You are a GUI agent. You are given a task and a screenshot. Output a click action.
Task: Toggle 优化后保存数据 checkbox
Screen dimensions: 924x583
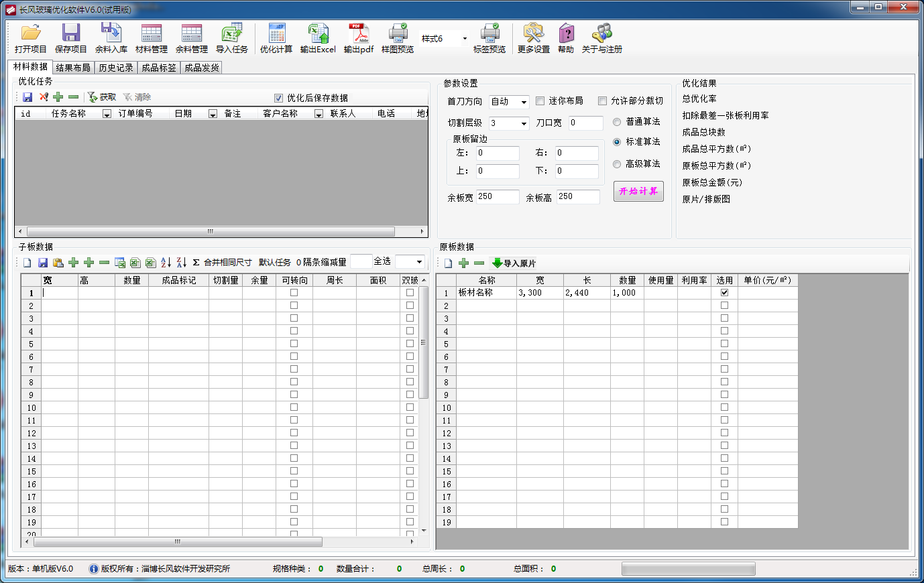click(279, 98)
